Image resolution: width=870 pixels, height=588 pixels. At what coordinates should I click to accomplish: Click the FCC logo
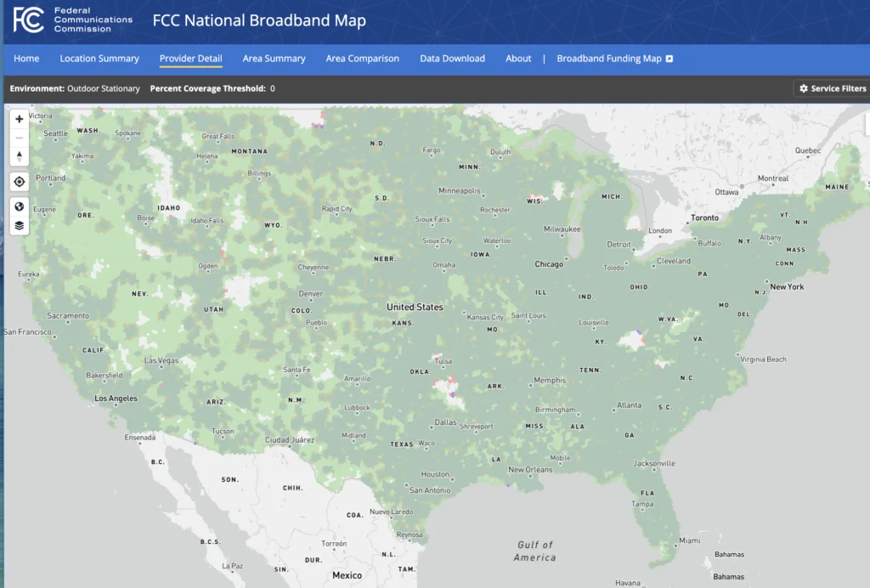pyautogui.click(x=28, y=20)
